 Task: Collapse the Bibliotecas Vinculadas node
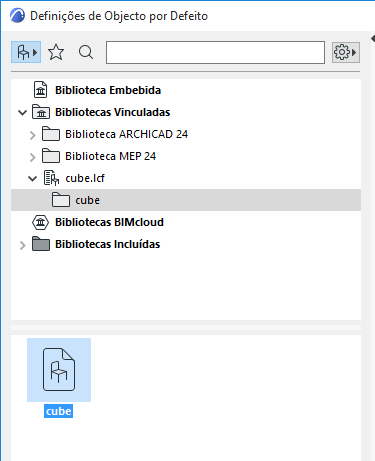point(22,112)
